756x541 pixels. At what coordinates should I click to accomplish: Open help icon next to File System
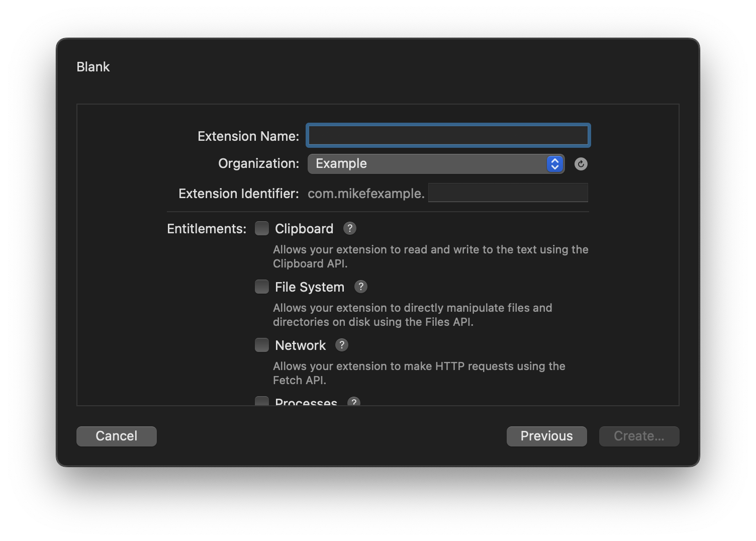pyautogui.click(x=361, y=287)
